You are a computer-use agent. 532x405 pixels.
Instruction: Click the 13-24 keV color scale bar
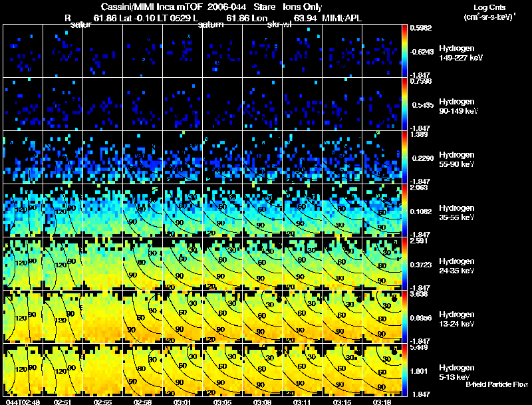click(x=404, y=317)
